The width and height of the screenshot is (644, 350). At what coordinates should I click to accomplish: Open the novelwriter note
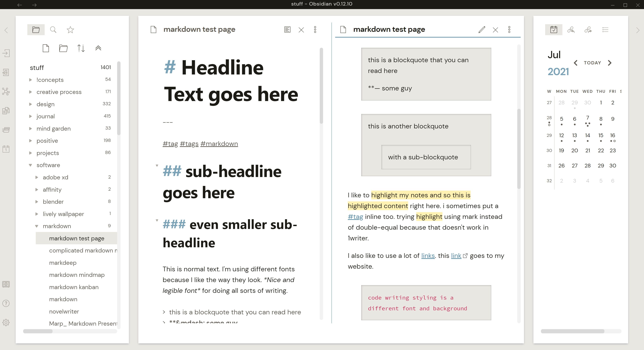click(x=64, y=311)
